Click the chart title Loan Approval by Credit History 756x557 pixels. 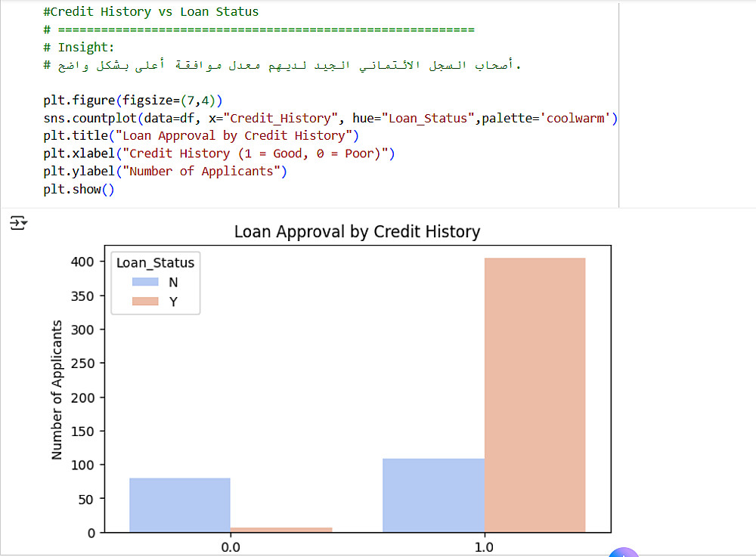point(358,232)
